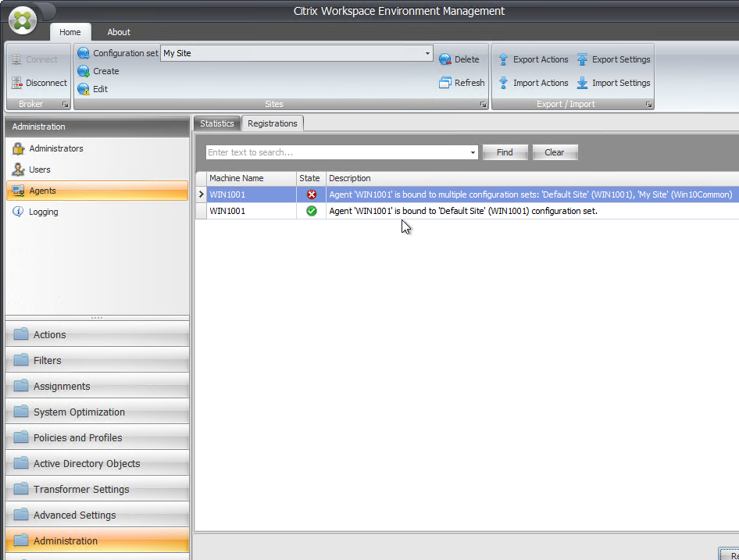
Task: Click the Refresh label in Sites
Action: coord(469,83)
